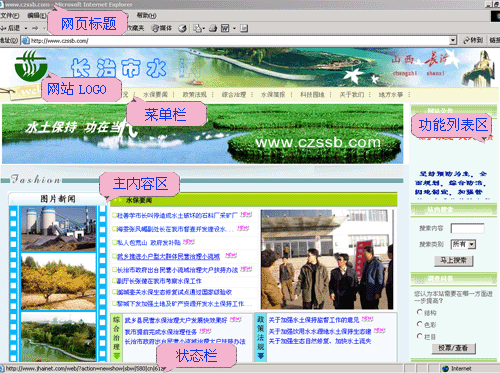Click the dark down arrow under 政策法规
The width and height of the screenshot is (500, 373).
(261, 356)
